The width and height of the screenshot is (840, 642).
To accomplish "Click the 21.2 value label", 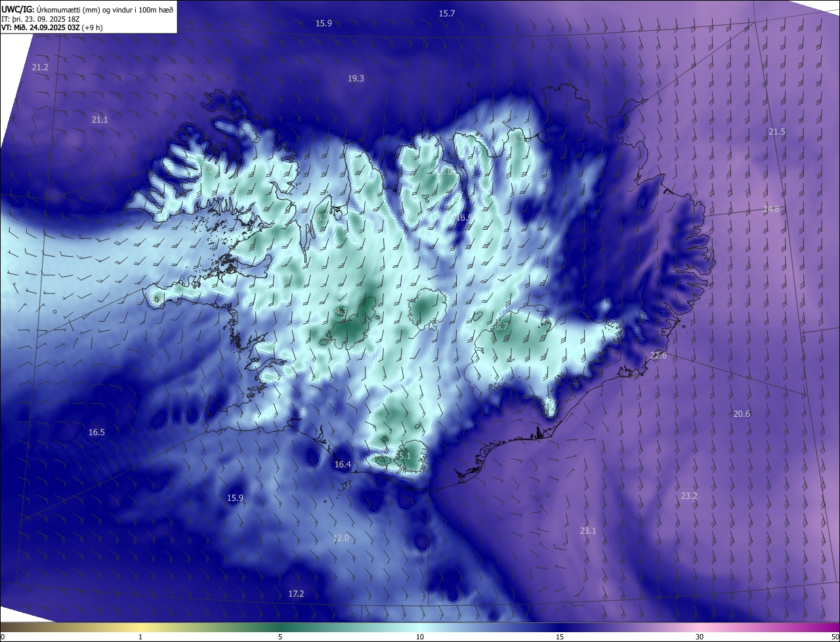I will [x=40, y=68].
